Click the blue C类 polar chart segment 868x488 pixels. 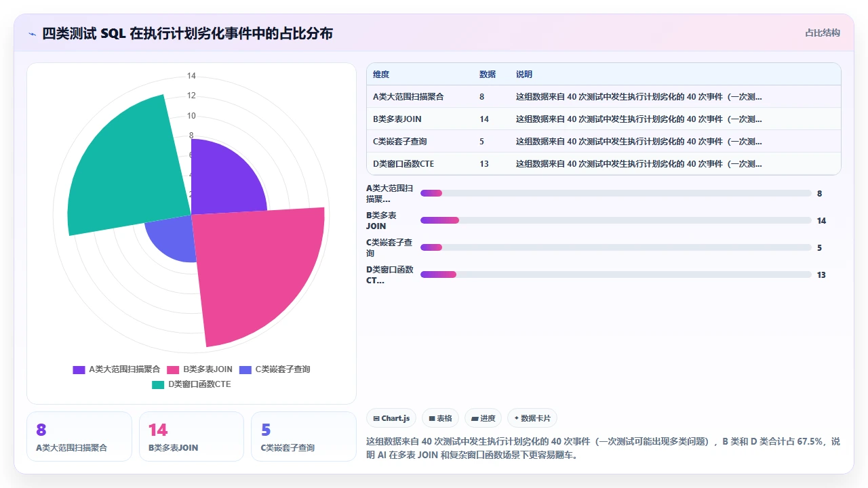coord(173,239)
